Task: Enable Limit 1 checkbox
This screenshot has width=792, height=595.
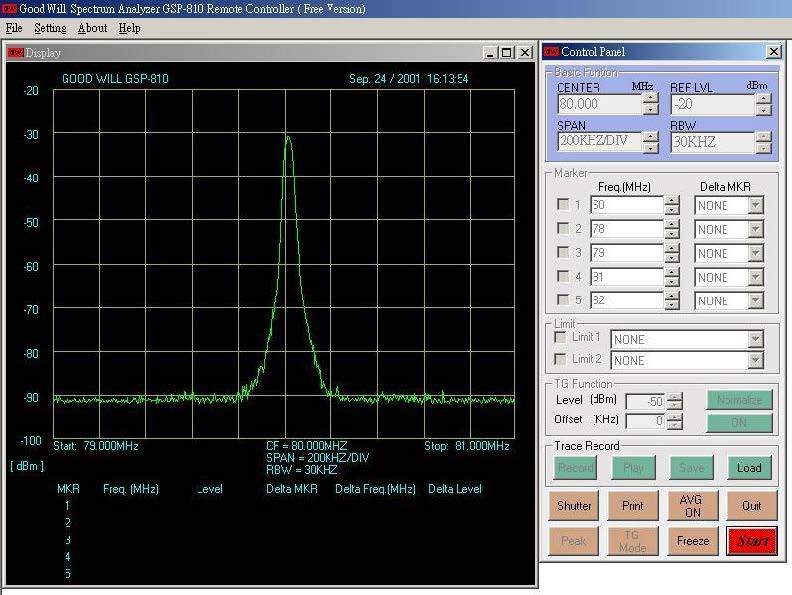Action: [x=560, y=338]
